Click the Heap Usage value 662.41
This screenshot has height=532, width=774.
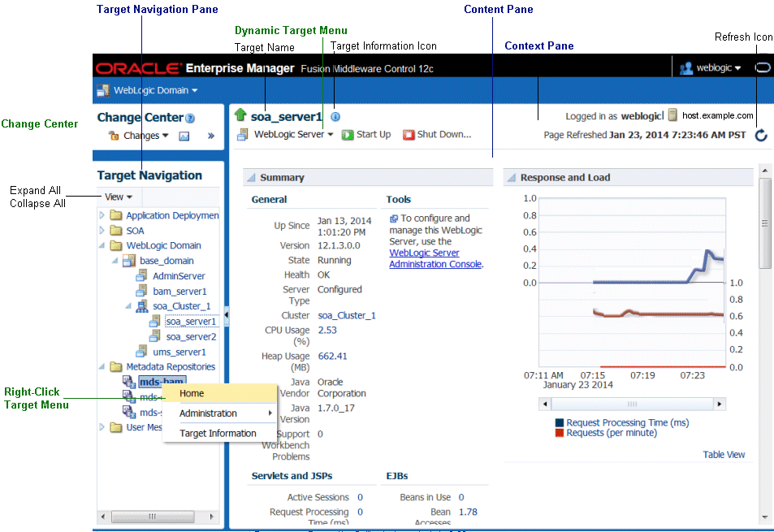(332, 356)
